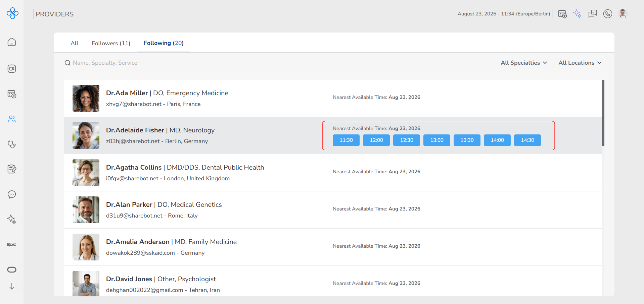Open the Home icon in the sidebar
The width and height of the screenshot is (644, 304).
pos(12,42)
